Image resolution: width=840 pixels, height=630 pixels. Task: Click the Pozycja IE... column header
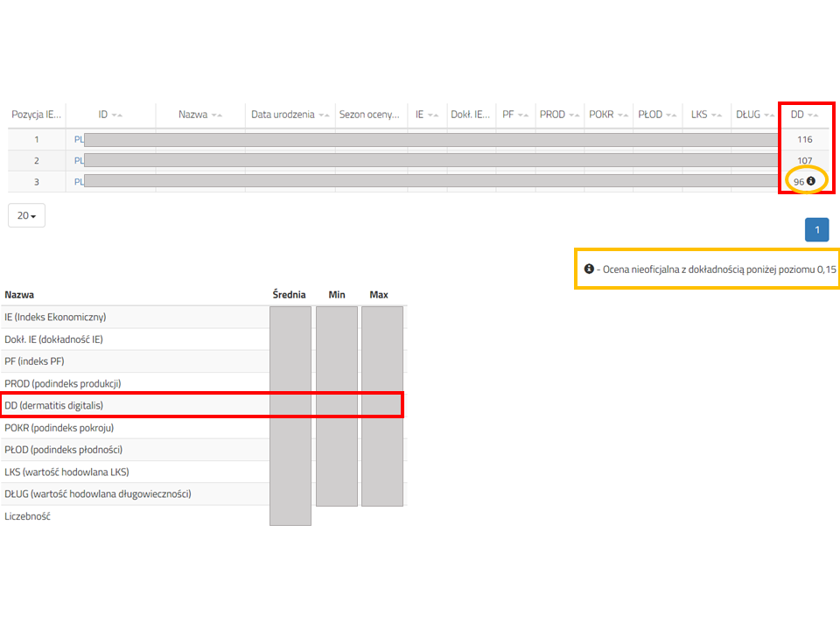37,115
